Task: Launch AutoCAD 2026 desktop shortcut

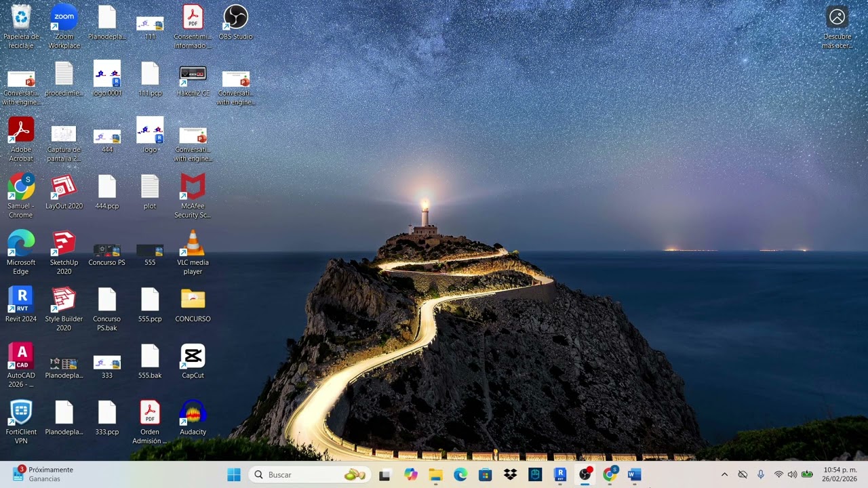Action: [21, 365]
